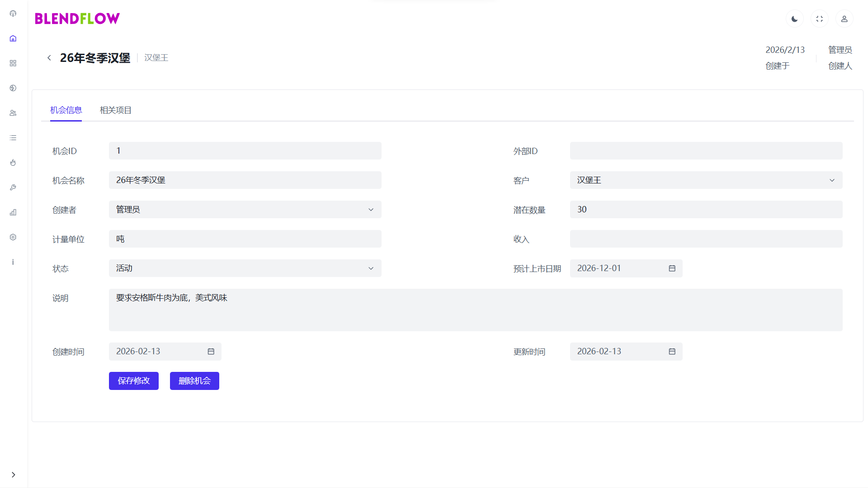Click the 删除机会 button
The height and width of the screenshot is (488, 868).
194,381
